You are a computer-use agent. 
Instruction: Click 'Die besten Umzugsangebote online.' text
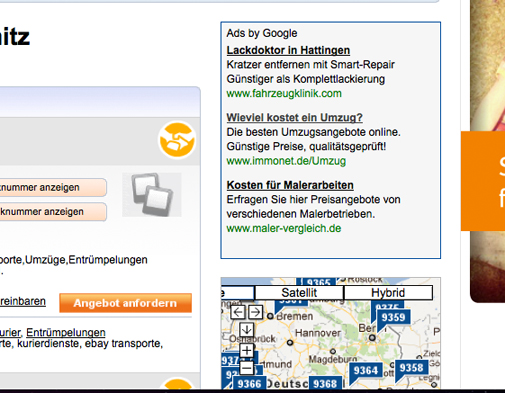click(x=313, y=132)
